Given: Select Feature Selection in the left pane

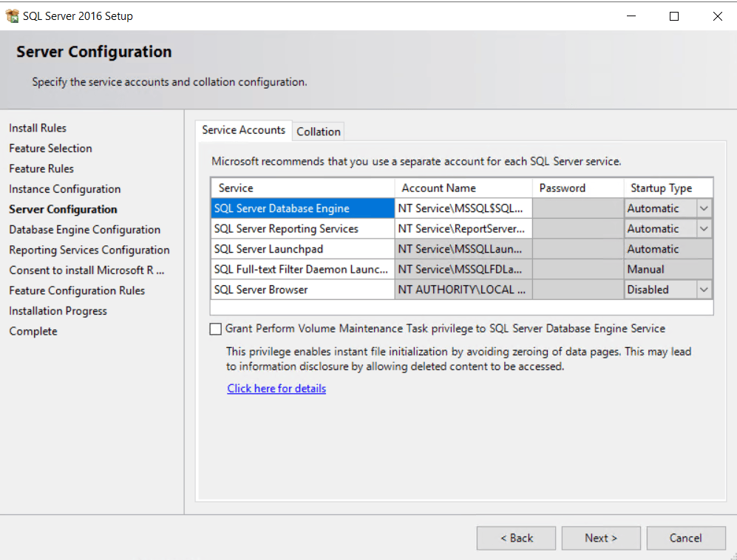Looking at the screenshot, I should 50,148.
